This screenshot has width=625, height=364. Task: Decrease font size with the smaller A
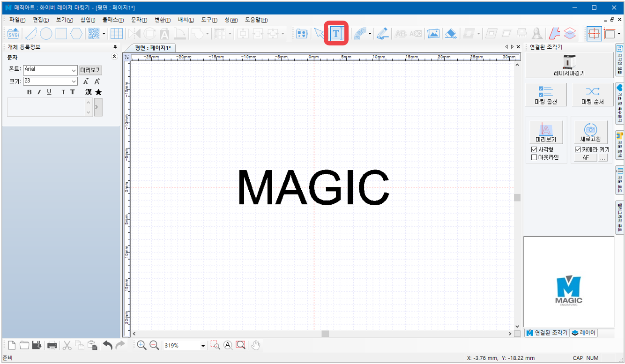[86, 82]
